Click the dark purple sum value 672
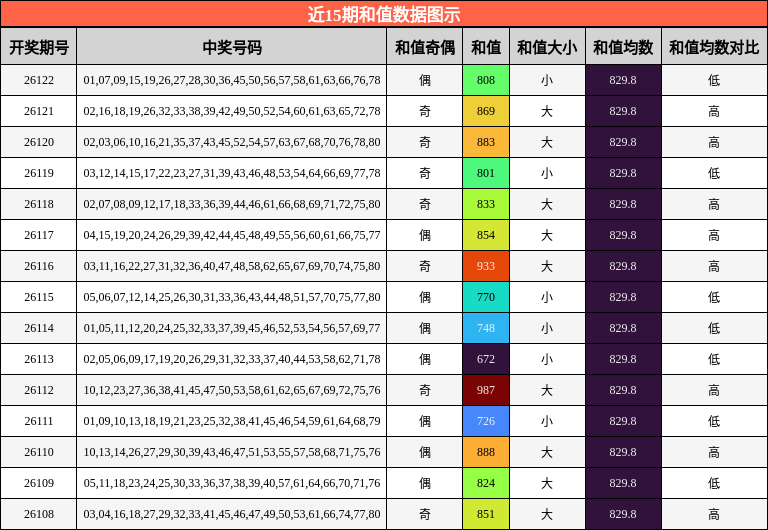This screenshot has width=768, height=530. [486, 359]
